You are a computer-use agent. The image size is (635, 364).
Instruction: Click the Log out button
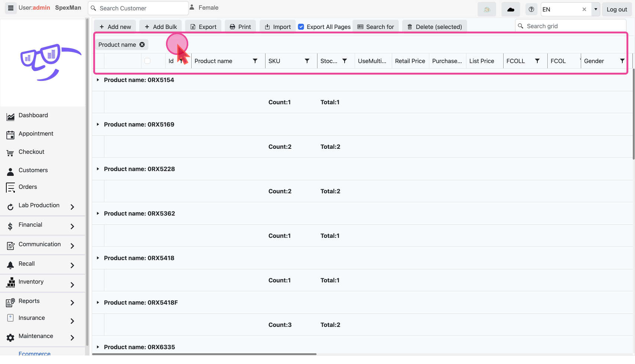coord(616,9)
